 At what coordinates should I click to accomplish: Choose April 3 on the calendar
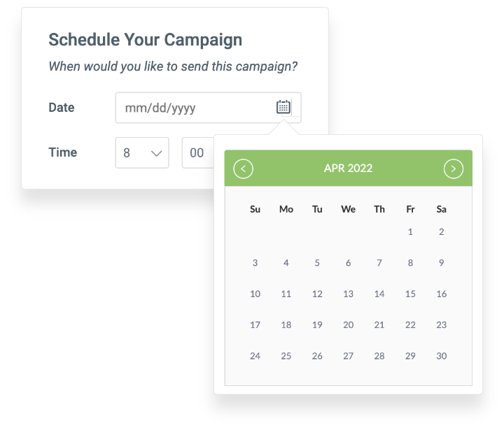click(x=255, y=263)
